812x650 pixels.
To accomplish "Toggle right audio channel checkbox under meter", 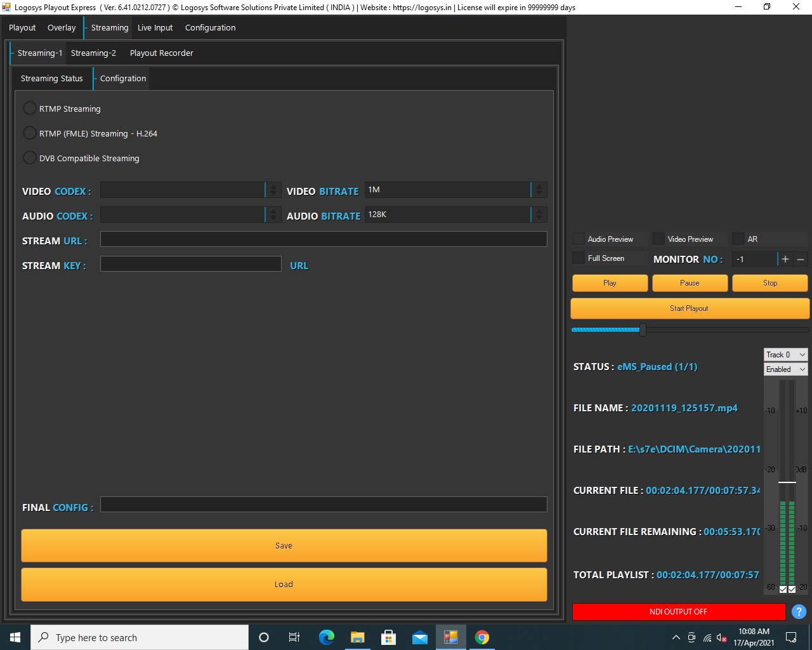I will pos(792,589).
